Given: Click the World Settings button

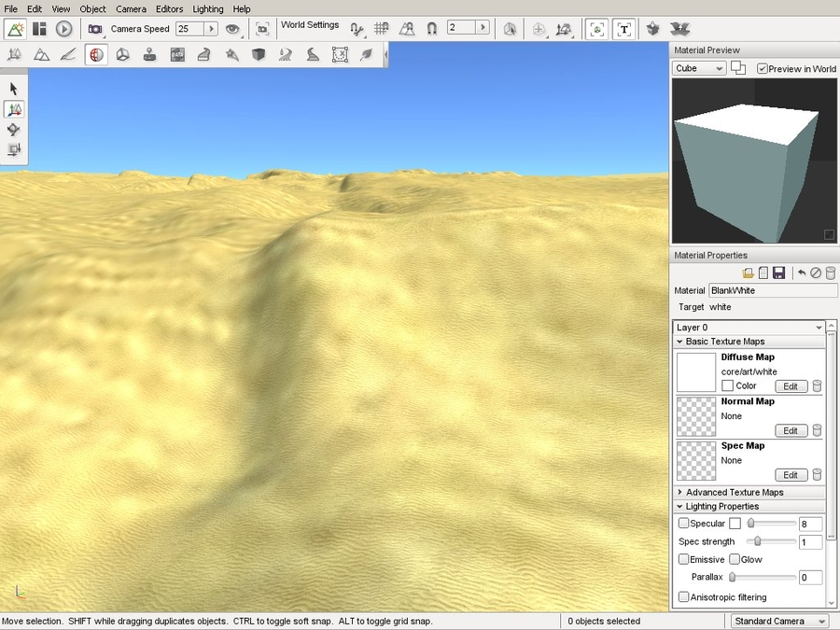Looking at the screenshot, I should coord(310,25).
